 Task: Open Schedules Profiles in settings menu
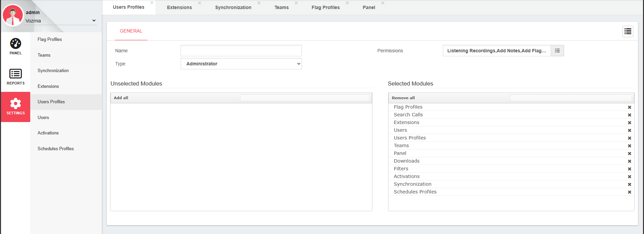pyautogui.click(x=56, y=149)
